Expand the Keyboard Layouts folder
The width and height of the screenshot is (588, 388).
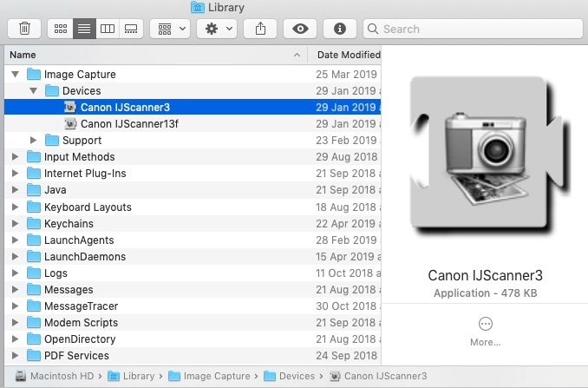(15, 207)
